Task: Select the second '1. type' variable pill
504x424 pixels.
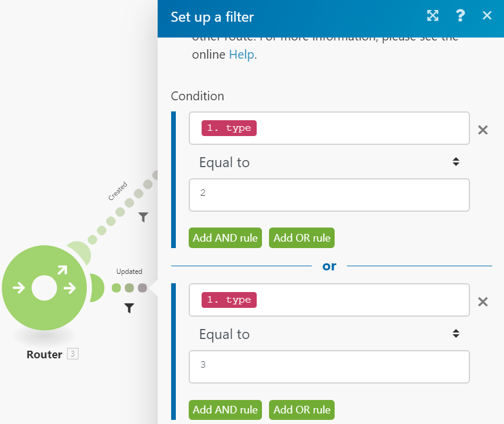Action: pos(229,300)
